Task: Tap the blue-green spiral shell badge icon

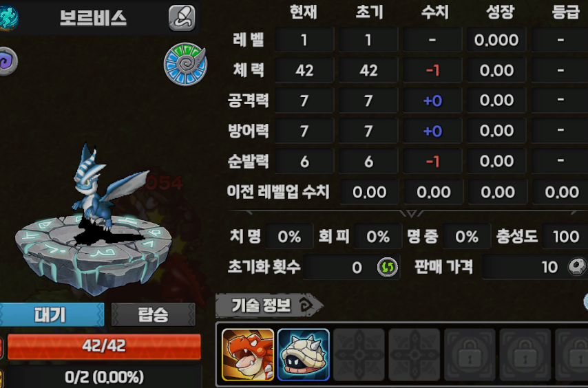Action: coord(185,64)
